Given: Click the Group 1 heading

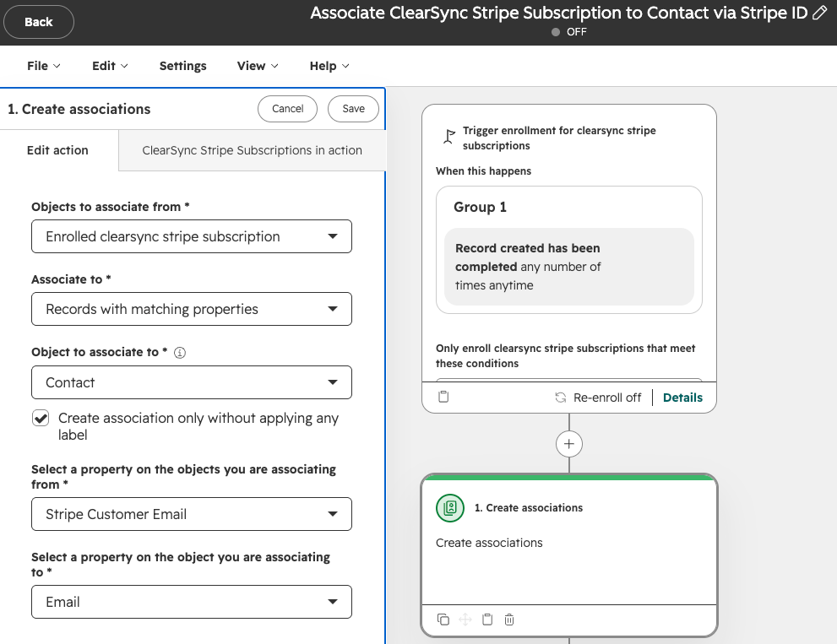Looking at the screenshot, I should (480, 207).
